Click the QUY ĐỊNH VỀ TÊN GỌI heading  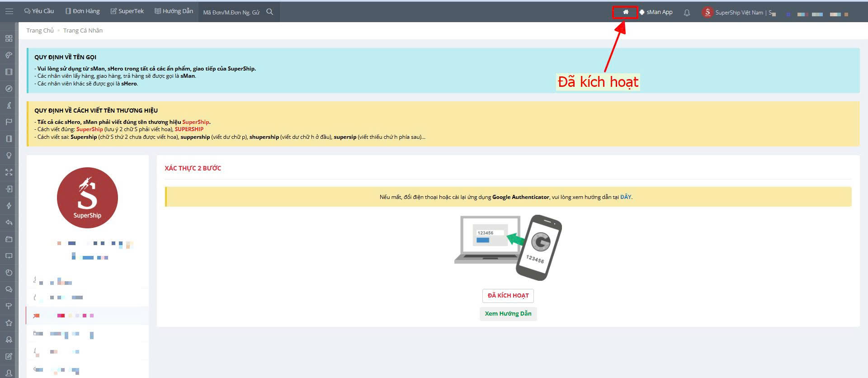coord(65,57)
